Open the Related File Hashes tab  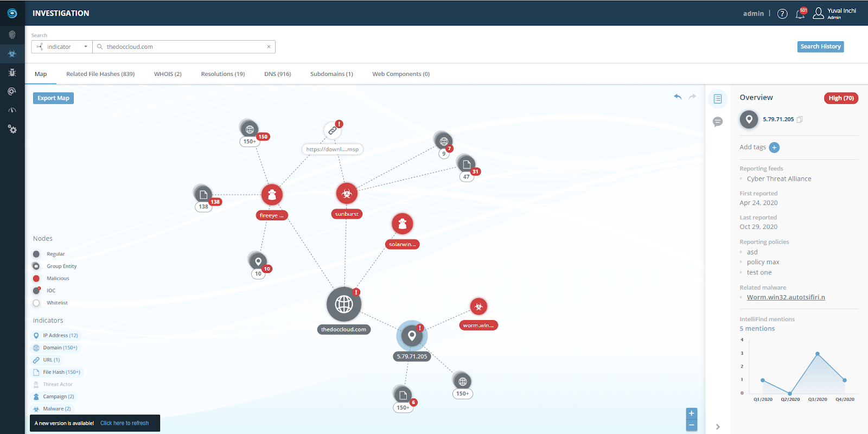(100, 74)
